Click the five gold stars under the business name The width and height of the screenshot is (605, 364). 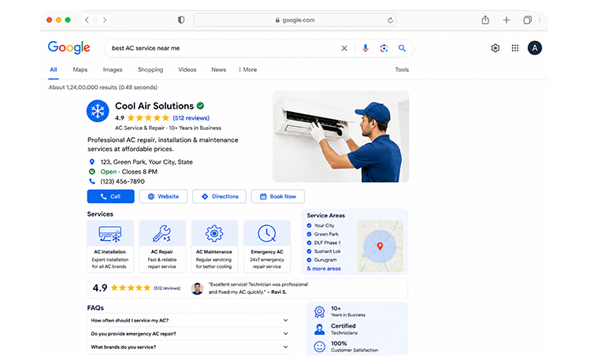[x=148, y=118]
